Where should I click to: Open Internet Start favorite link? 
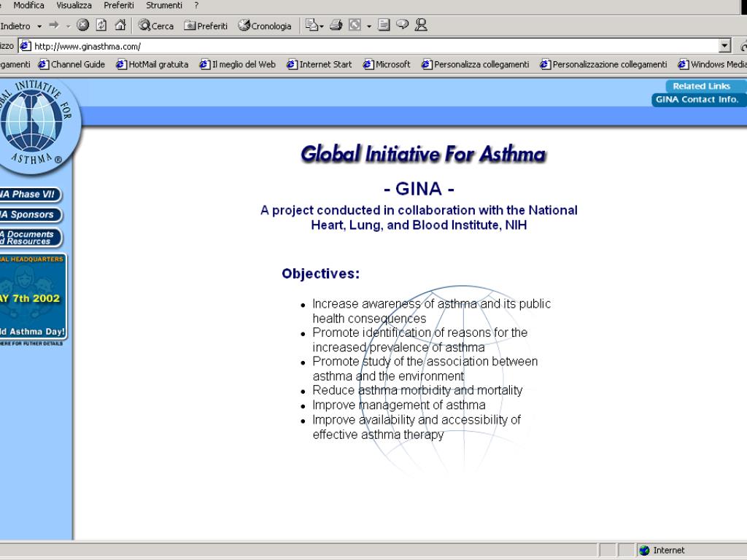pyautogui.click(x=320, y=64)
